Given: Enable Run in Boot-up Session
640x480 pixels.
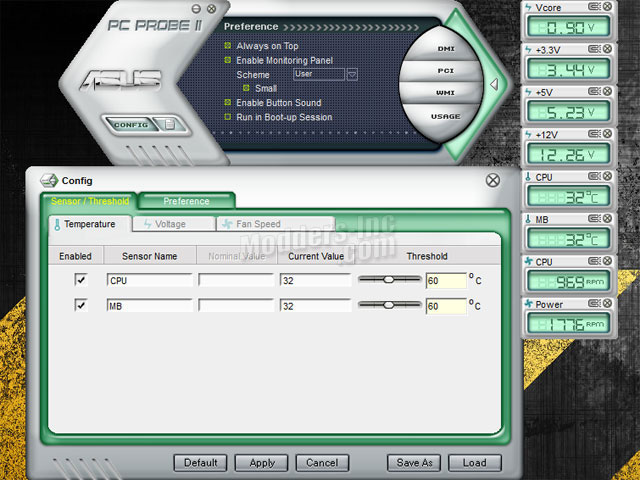Looking at the screenshot, I should pyautogui.click(x=228, y=117).
